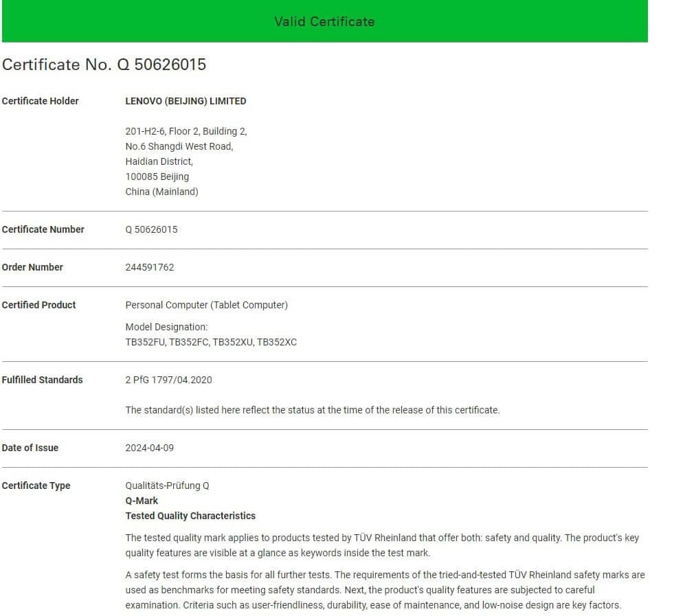Click the 100085 Beijing postal code line
This screenshot has height=616, width=674.
click(157, 176)
